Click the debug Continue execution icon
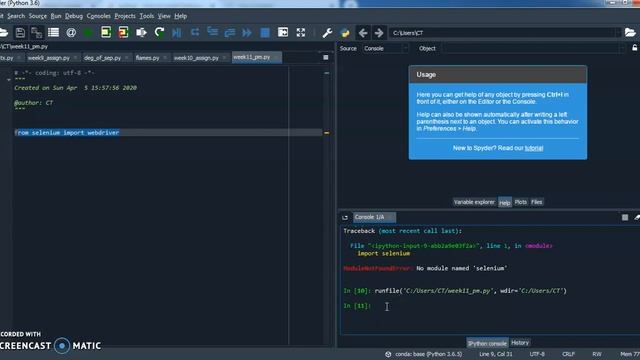This screenshot has height=360, width=640. coord(247,32)
